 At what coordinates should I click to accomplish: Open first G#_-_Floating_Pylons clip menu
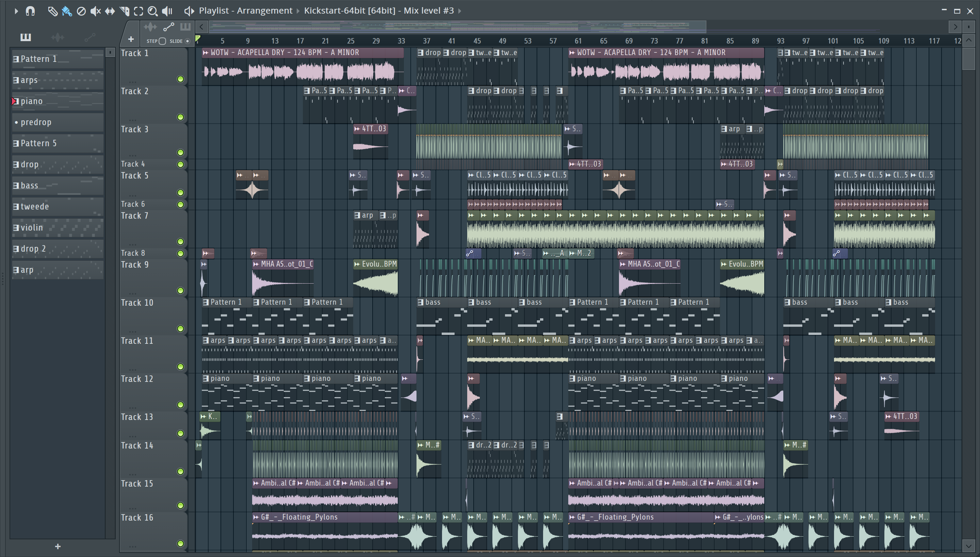click(x=256, y=517)
